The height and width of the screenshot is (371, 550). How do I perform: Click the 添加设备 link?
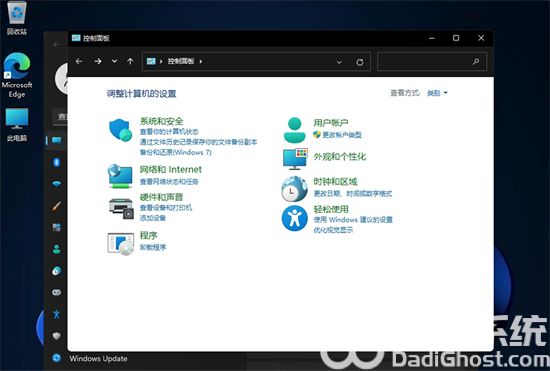point(153,218)
